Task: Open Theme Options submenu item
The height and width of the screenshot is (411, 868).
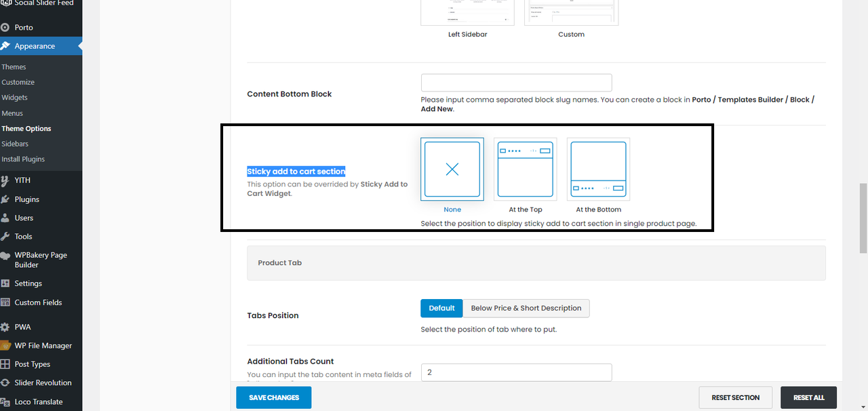Action: [x=26, y=128]
